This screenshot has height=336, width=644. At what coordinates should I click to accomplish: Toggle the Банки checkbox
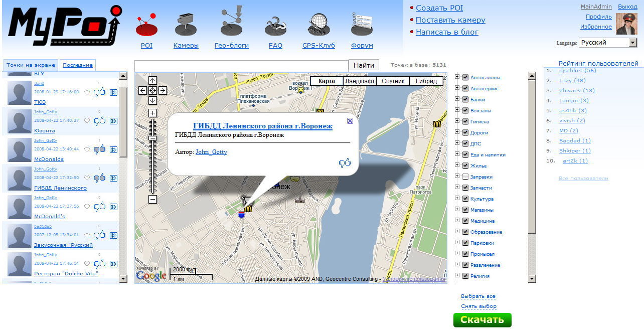[465, 99]
